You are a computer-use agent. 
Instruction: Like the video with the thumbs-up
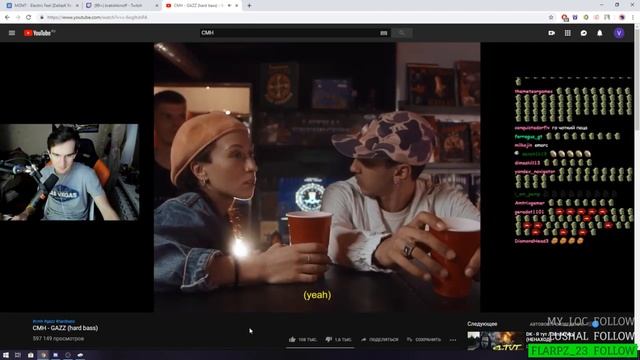tap(292, 339)
